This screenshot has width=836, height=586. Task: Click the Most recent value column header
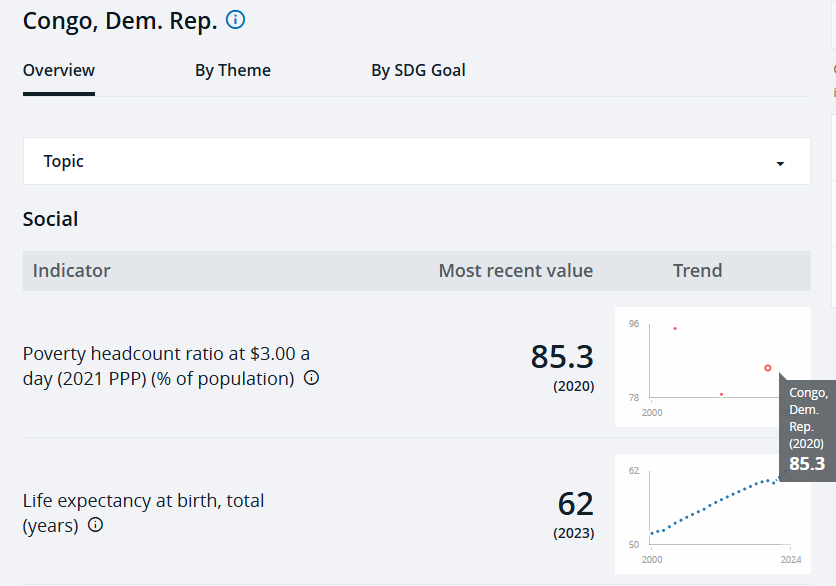point(515,271)
